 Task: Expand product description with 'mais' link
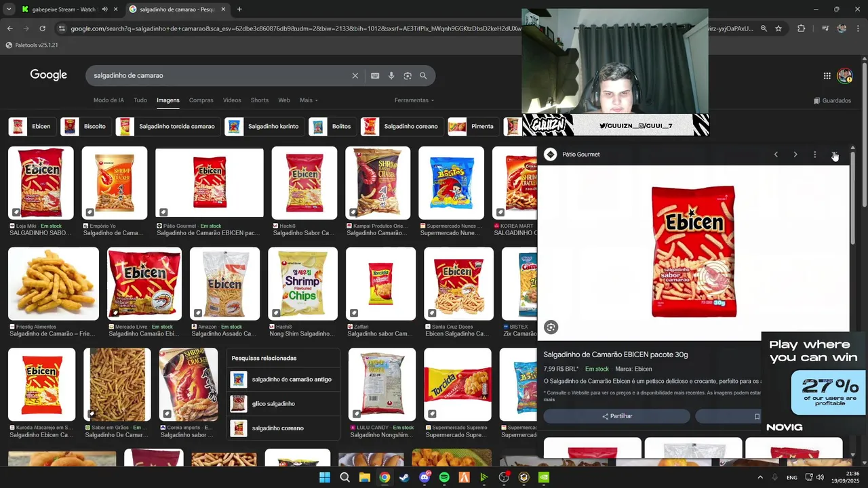click(x=549, y=399)
